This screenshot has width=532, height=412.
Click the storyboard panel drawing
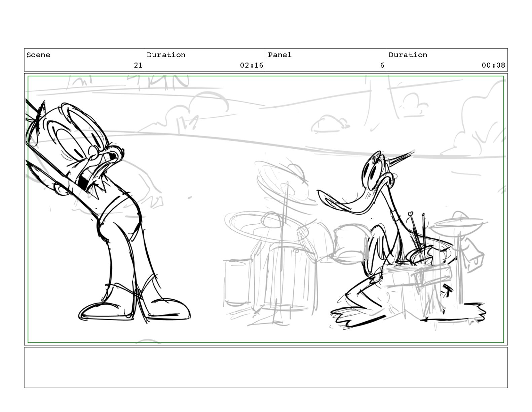[266, 210]
